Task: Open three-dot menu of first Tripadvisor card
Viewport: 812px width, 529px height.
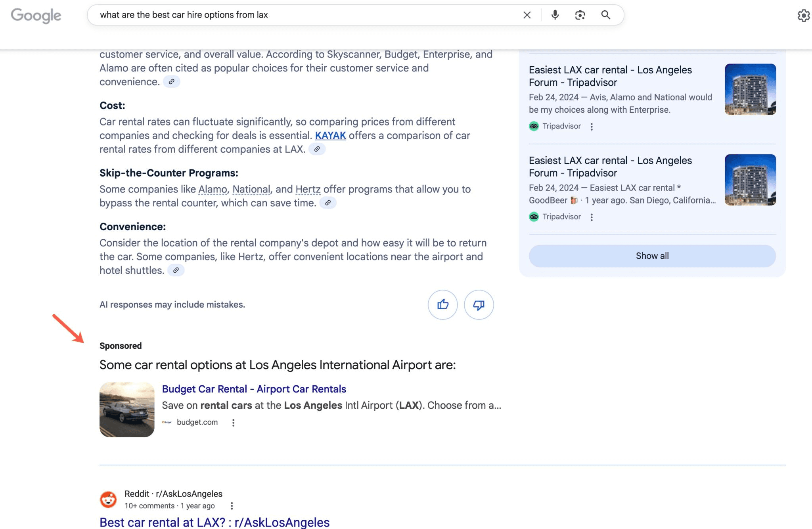Action: [592, 127]
